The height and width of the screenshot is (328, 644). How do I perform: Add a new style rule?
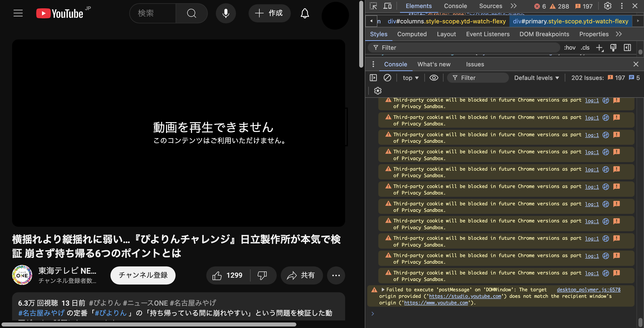(x=600, y=48)
